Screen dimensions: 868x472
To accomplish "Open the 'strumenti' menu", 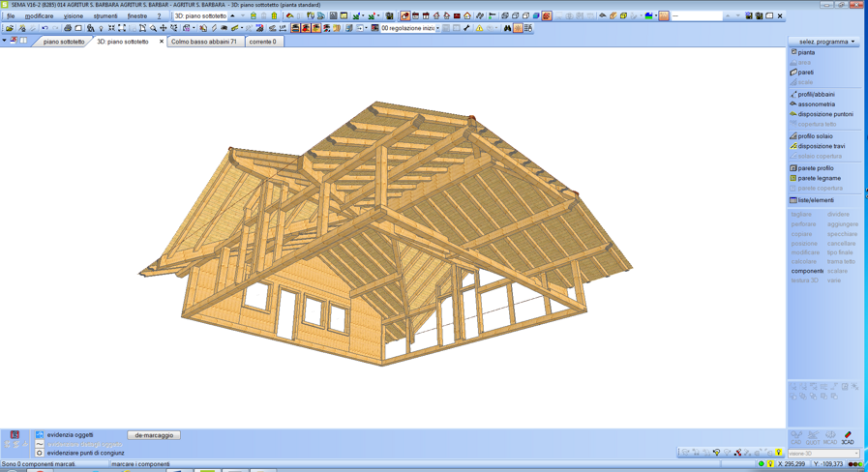I will click(105, 16).
